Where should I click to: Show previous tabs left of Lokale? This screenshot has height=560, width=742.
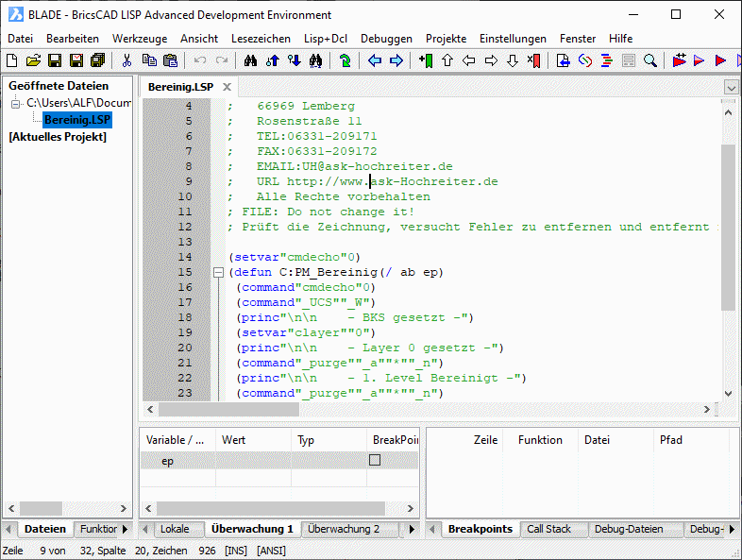pyautogui.click(x=145, y=529)
